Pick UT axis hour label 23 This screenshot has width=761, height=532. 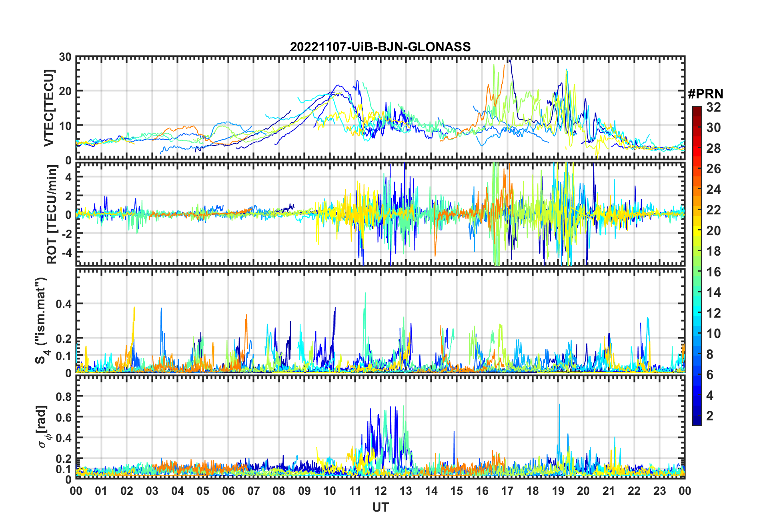[x=660, y=491]
